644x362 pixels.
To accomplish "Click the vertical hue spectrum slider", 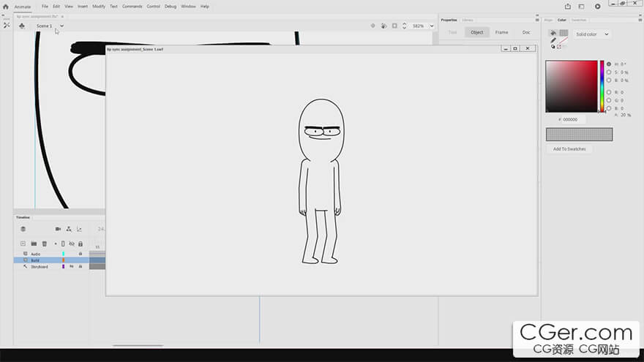I will coord(602,86).
